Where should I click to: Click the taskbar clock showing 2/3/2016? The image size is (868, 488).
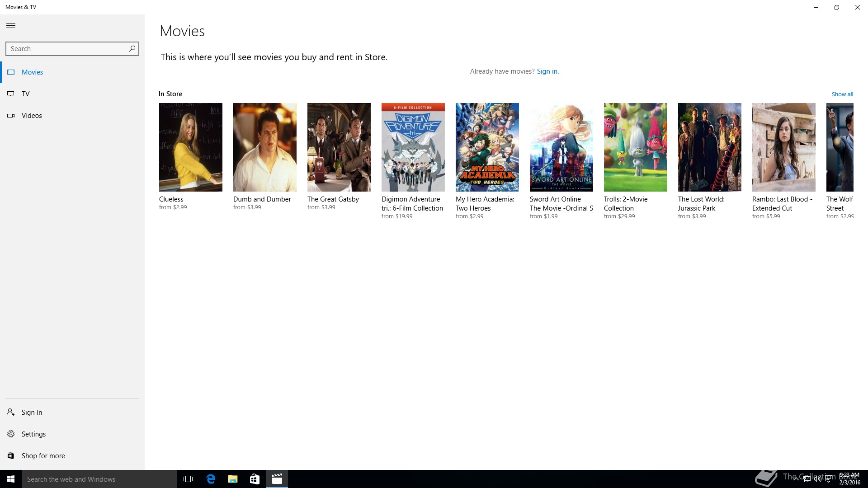pyautogui.click(x=849, y=479)
